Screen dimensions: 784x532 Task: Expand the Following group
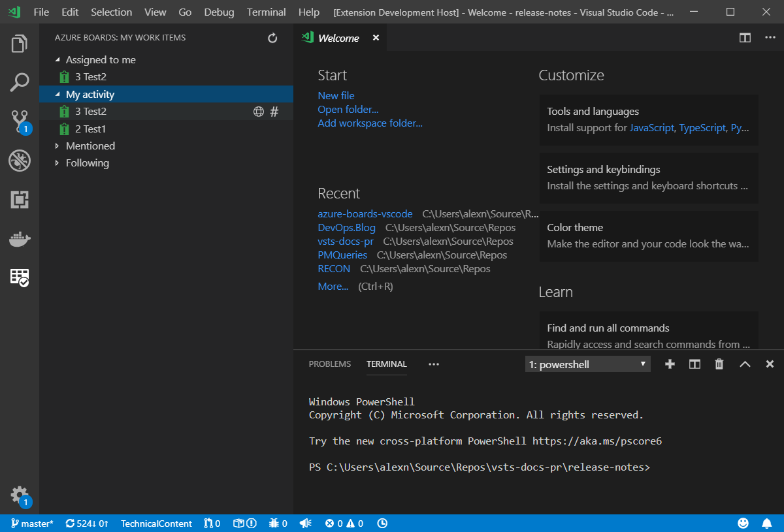57,163
